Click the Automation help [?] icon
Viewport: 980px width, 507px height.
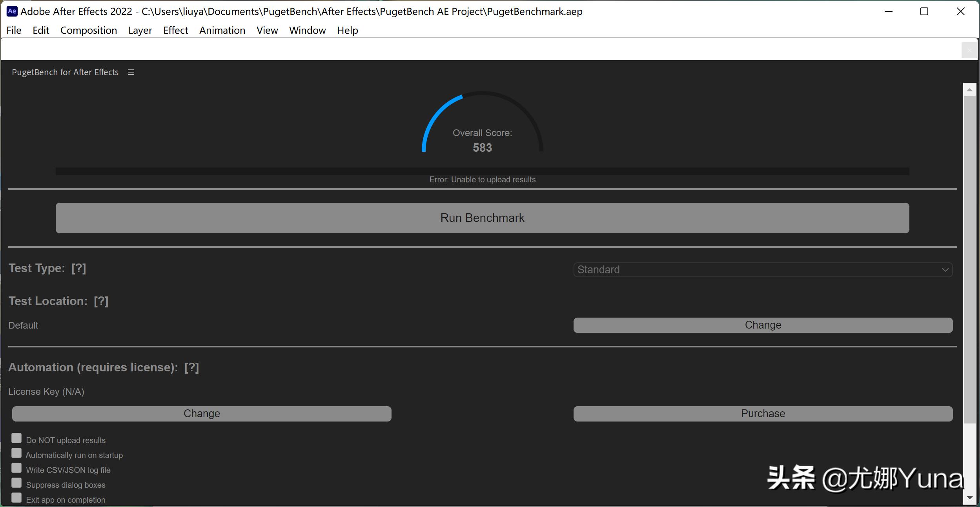pos(191,367)
